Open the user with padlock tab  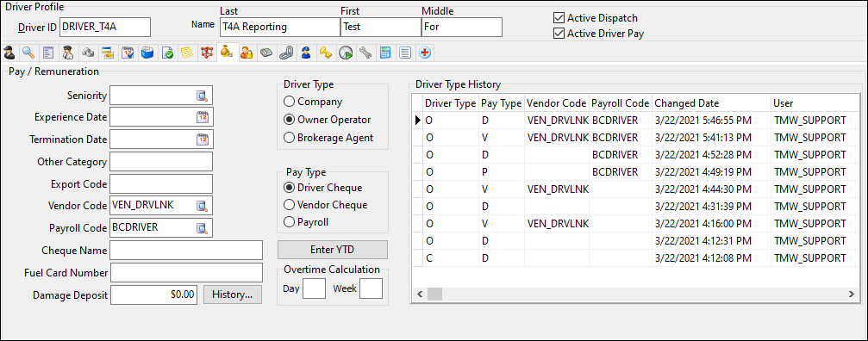click(x=247, y=53)
